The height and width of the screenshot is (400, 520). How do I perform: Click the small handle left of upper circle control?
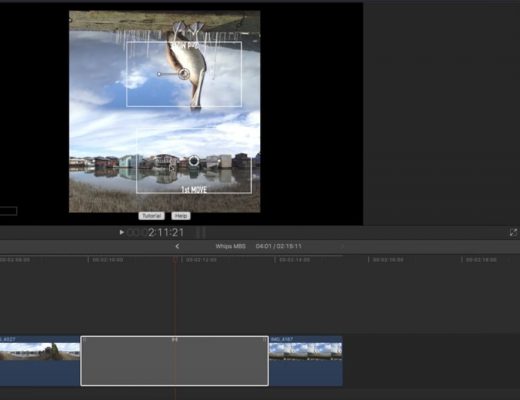pyautogui.click(x=159, y=74)
